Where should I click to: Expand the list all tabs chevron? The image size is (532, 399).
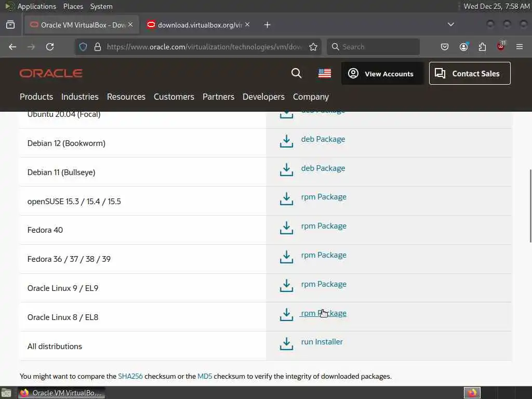451,24
